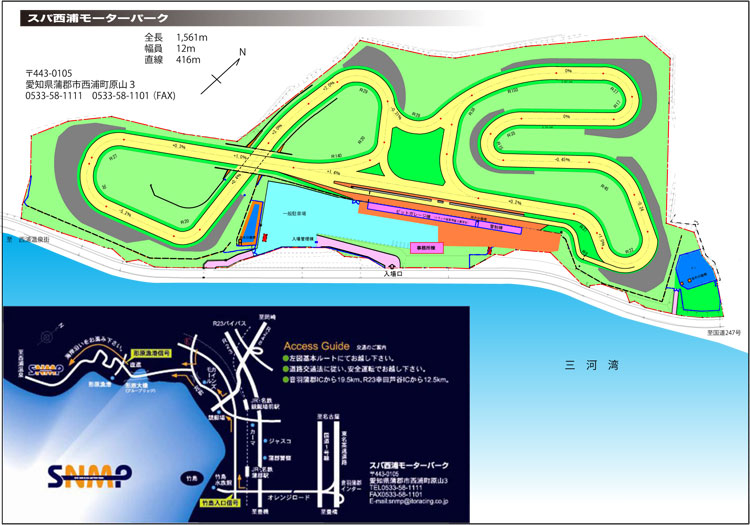The height and width of the screenshot is (525, 750).
Task: Click the phone number line ending with (FAX)
Action: coord(100,96)
